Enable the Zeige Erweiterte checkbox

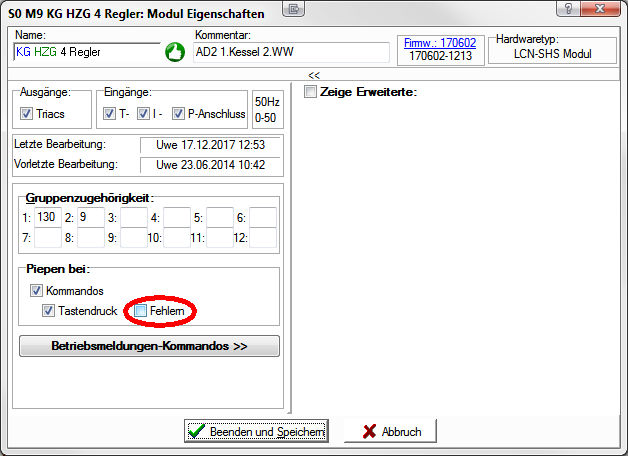[310, 93]
